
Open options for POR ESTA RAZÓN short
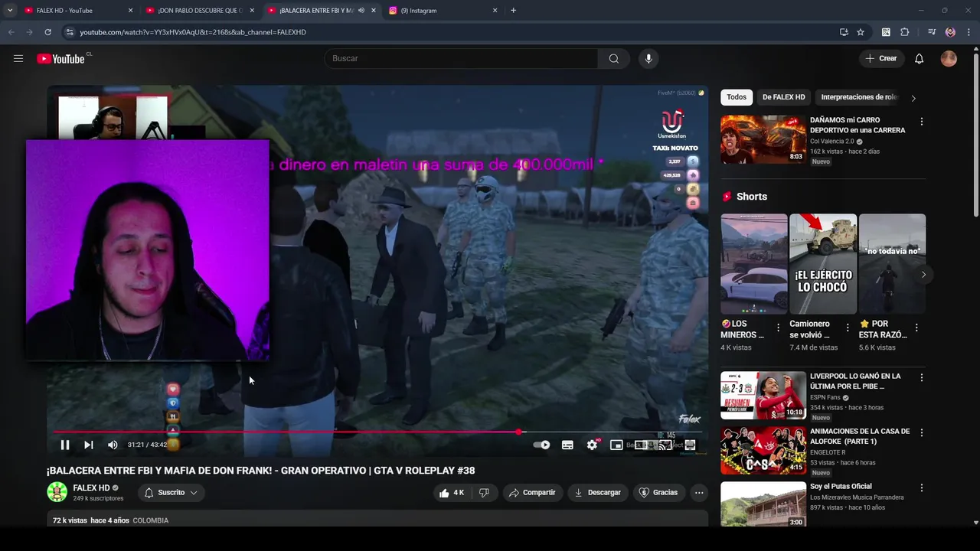tap(916, 328)
